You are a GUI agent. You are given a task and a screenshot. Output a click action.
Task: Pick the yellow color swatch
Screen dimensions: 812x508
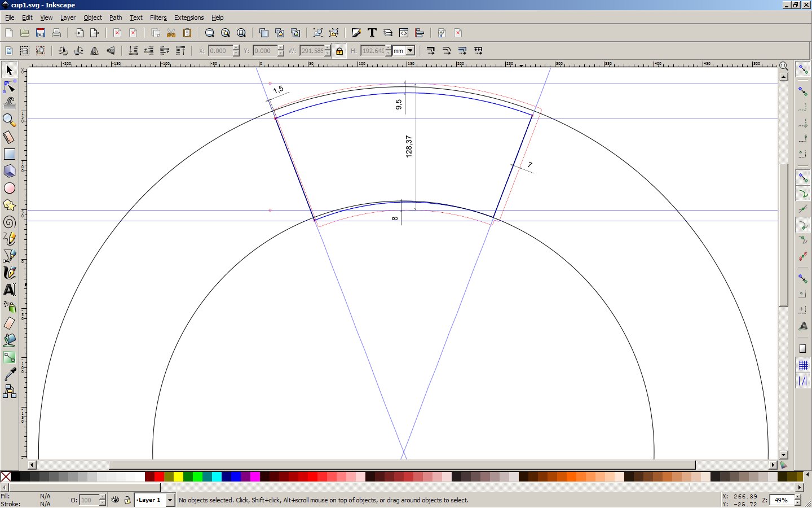click(x=178, y=477)
